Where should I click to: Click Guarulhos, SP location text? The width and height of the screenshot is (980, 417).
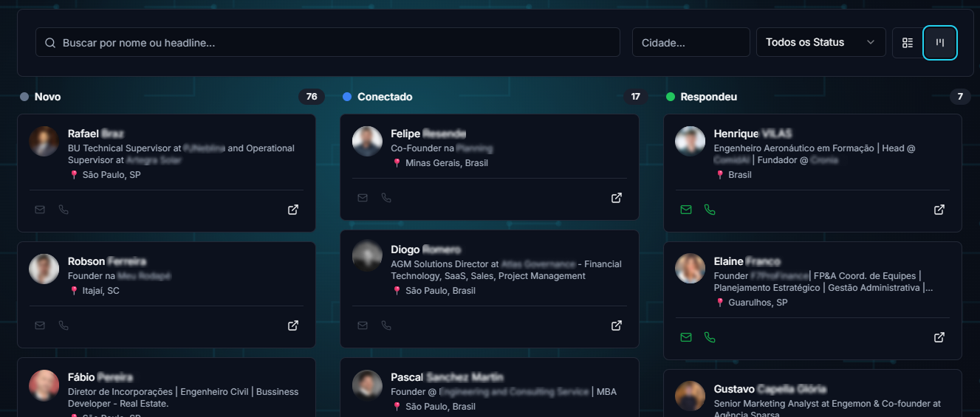(x=758, y=303)
